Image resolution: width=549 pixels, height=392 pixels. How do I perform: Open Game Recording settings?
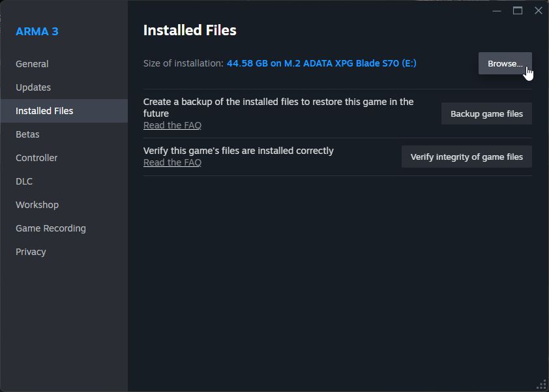click(64, 228)
